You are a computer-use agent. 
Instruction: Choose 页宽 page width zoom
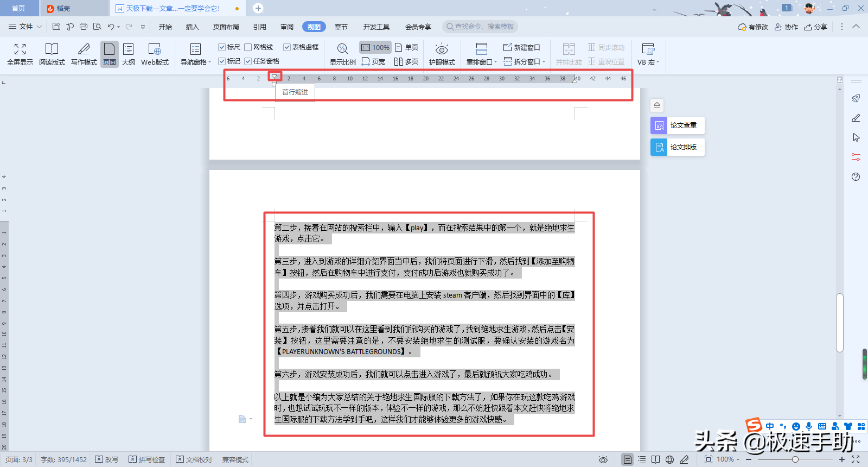tap(373, 61)
